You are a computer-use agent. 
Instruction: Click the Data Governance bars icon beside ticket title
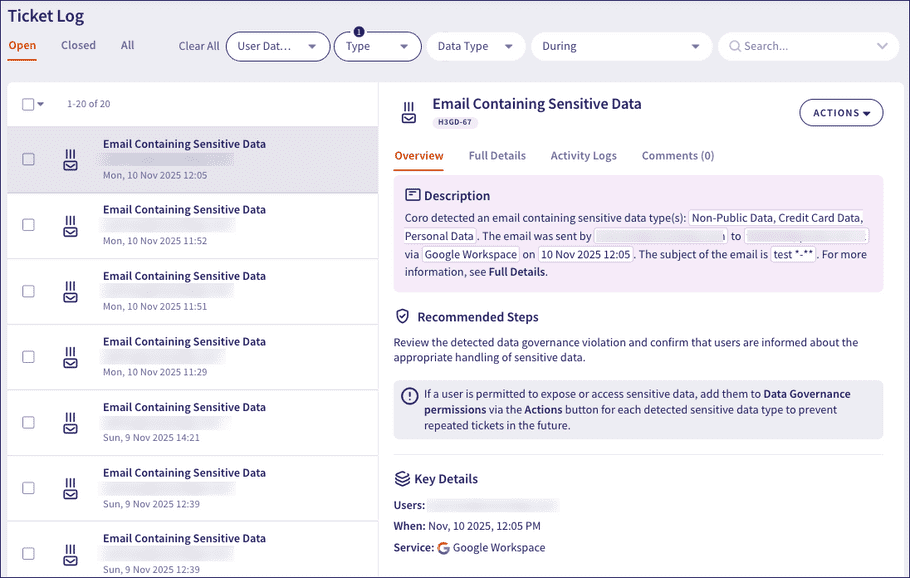pos(409,105)
